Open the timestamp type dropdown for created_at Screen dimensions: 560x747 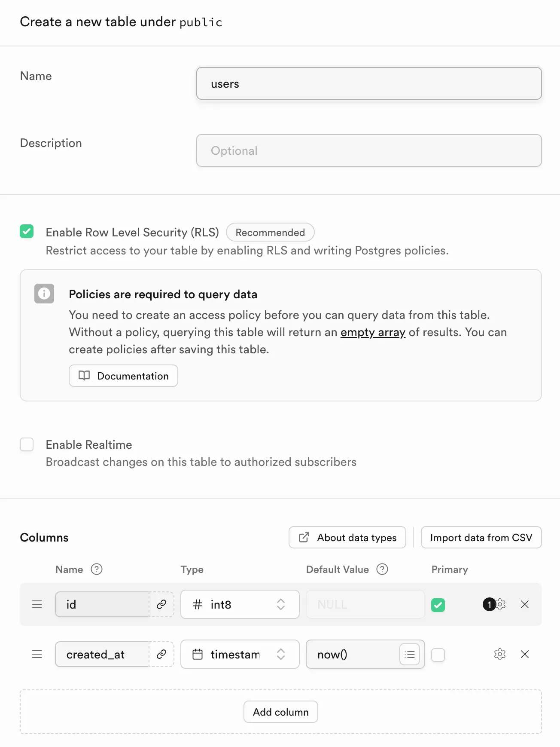240,654
